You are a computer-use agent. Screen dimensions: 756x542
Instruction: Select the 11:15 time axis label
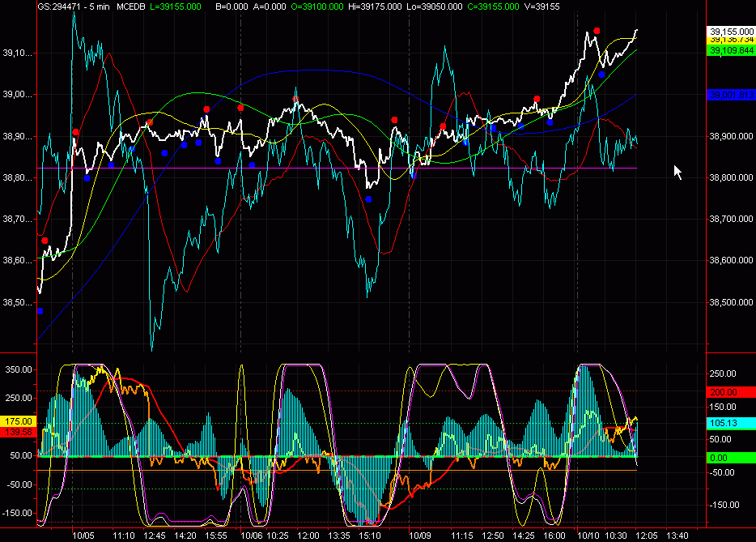[x=462, y=536]
